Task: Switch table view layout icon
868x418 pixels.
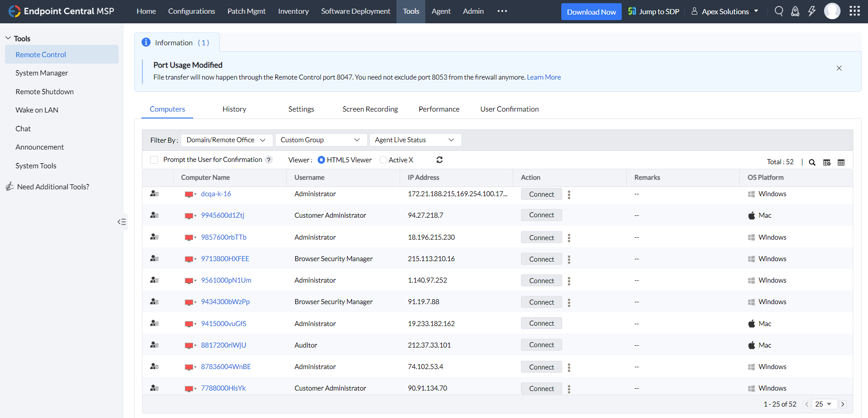Action: tap(841, 162)
